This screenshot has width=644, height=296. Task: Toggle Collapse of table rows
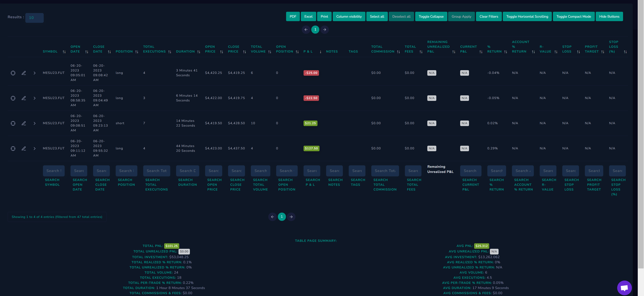(x=431, y=17)
